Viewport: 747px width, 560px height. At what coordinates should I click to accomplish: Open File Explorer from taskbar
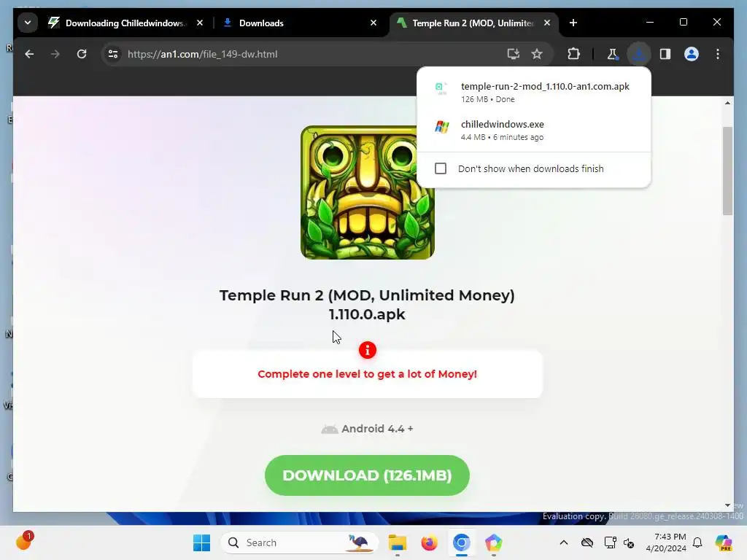[x=398, y=542]
